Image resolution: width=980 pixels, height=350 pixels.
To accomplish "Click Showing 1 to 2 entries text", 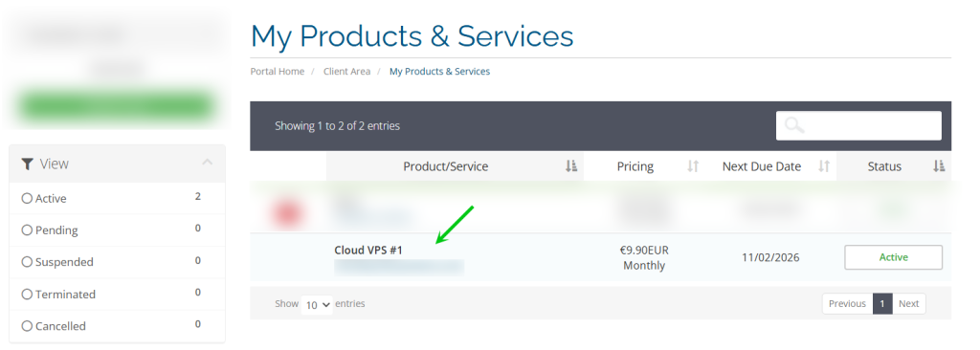I will pyautogui.click(x=338, y=125).
